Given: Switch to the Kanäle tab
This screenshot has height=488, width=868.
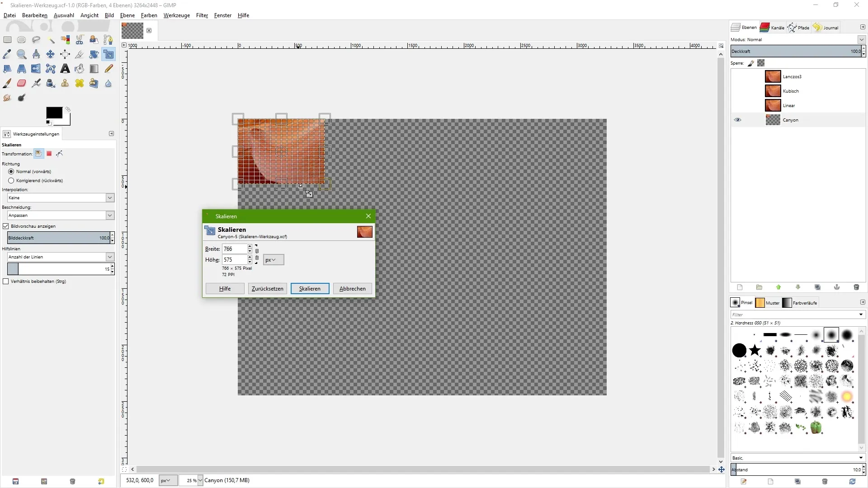Looking at the screenshot, I should pos(772,28).
